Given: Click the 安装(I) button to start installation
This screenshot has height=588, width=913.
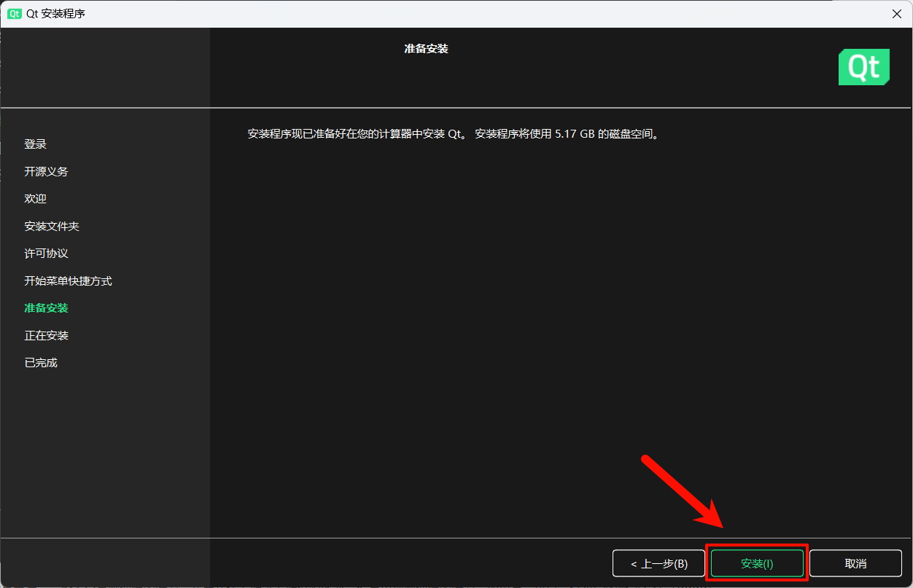Looking at the screenshot, I should [x=756, y=562].
